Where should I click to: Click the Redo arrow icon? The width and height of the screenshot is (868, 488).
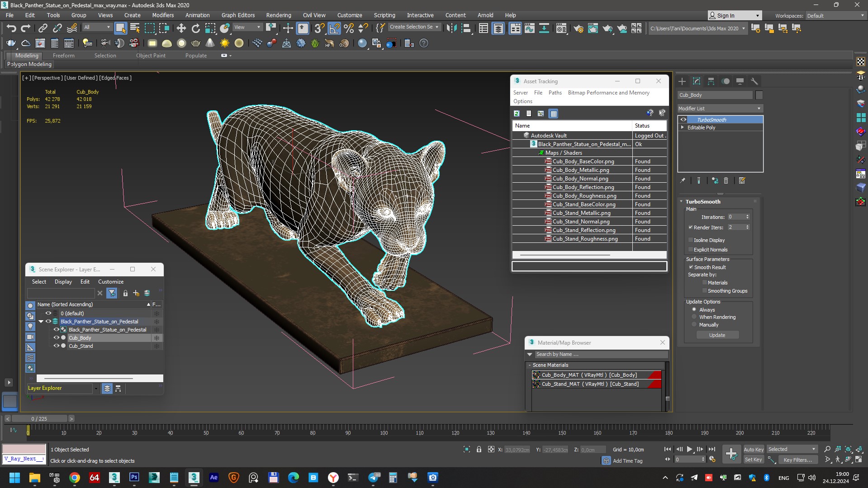26,28
